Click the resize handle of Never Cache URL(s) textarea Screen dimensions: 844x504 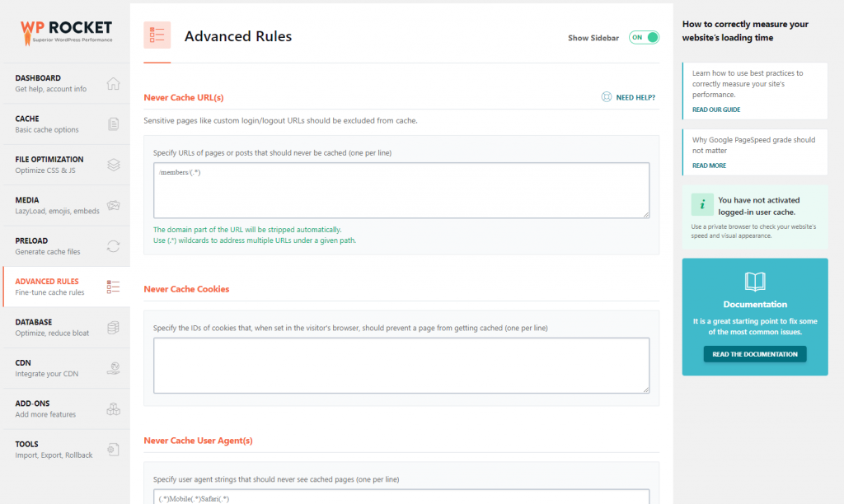point(646,215)
